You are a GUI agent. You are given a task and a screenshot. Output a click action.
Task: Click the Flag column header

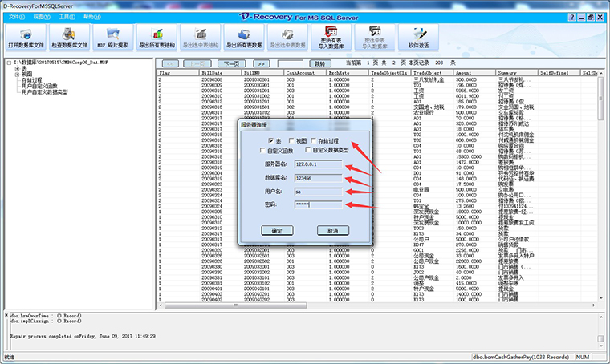[x=178, y=73]
